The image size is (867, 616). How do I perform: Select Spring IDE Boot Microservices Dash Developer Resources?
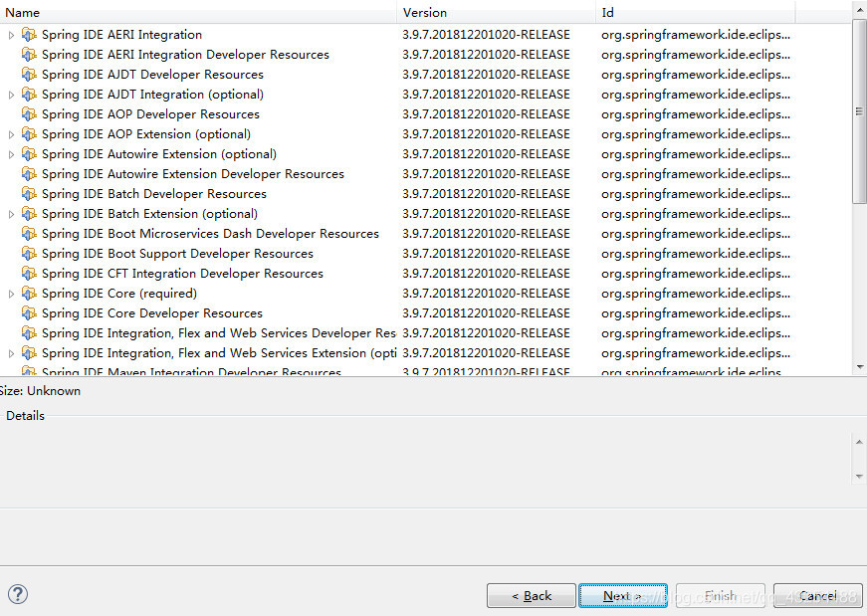210,234
